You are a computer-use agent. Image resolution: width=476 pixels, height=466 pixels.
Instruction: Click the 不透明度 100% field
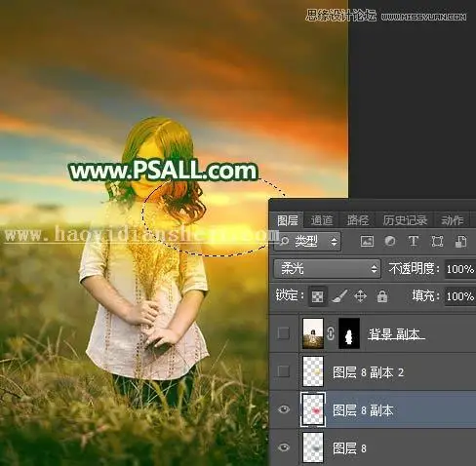tap(459, 269)
